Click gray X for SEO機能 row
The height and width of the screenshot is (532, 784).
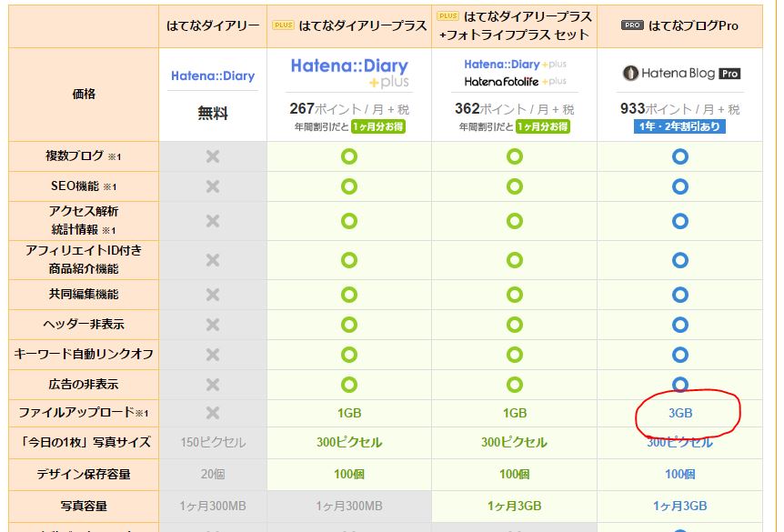pyautogui.click(x=213, y=186)
